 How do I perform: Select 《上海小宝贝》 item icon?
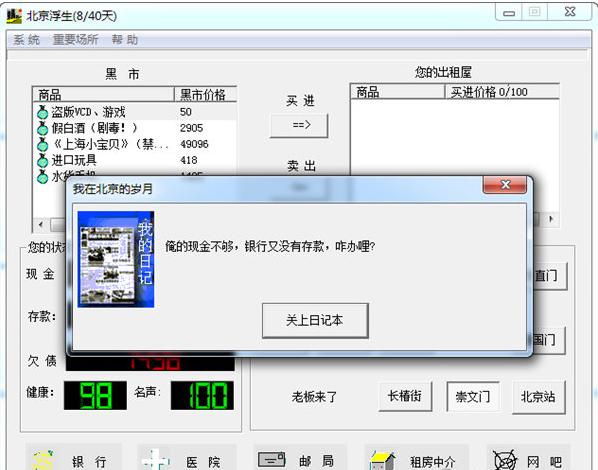click(x=42, y=144)
